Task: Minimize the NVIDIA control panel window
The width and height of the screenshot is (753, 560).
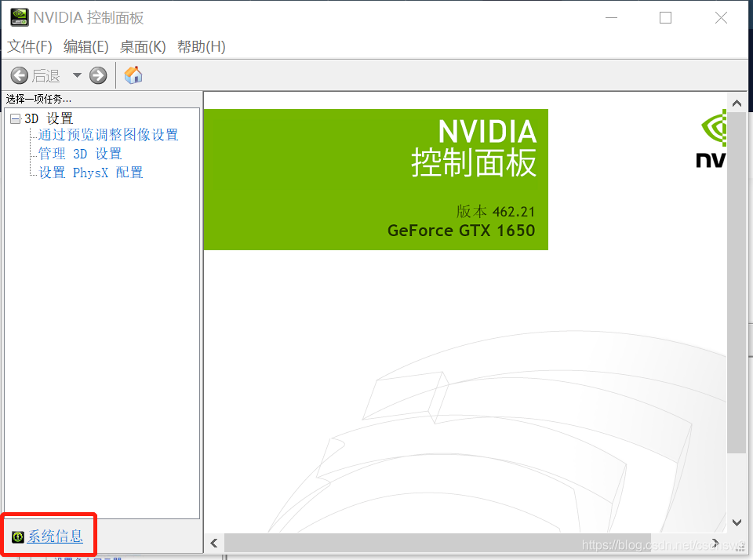Action: 611,18
